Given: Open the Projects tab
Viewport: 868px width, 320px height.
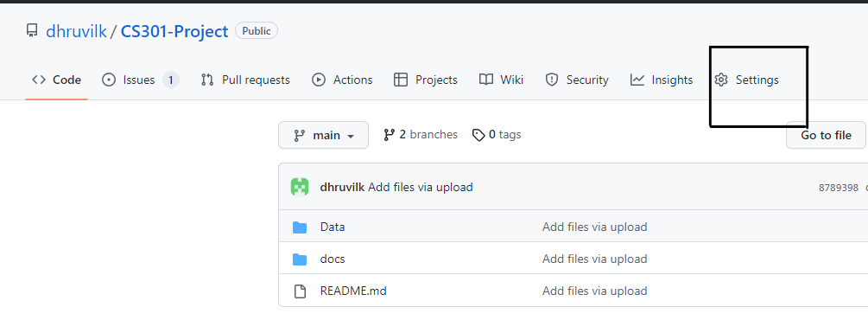Looking at the screenshot, I should (425, 80).
